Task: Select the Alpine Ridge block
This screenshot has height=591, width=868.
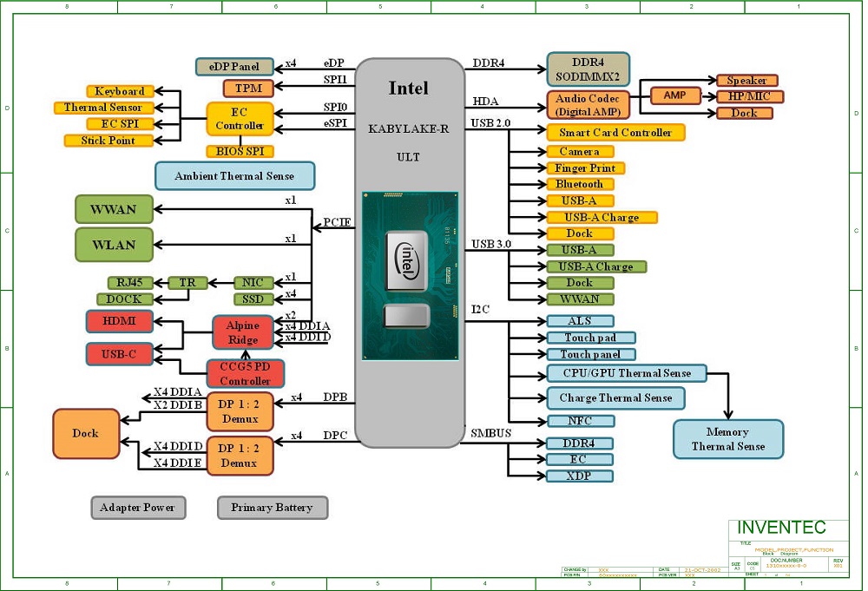Action: click(x=242, y=332)
